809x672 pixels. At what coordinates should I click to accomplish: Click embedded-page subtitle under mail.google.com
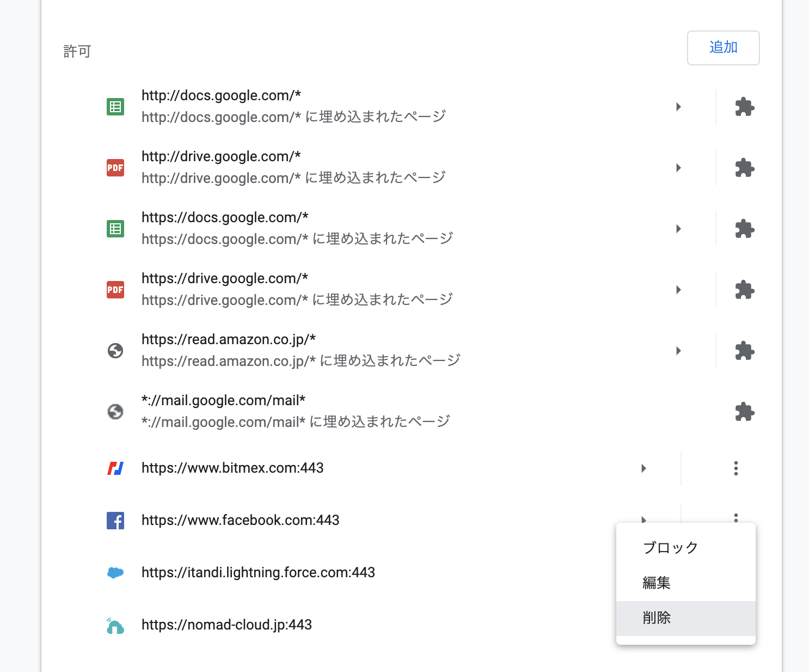click(x=296, y=421)
